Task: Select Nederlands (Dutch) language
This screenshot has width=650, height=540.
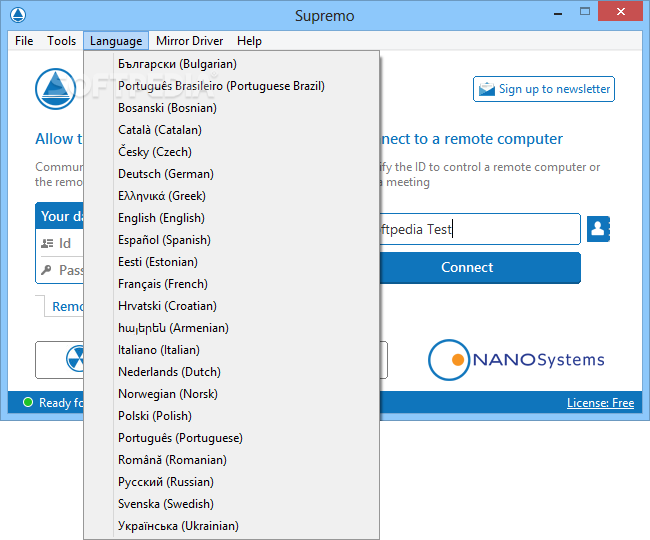Action: click(231, 371)
